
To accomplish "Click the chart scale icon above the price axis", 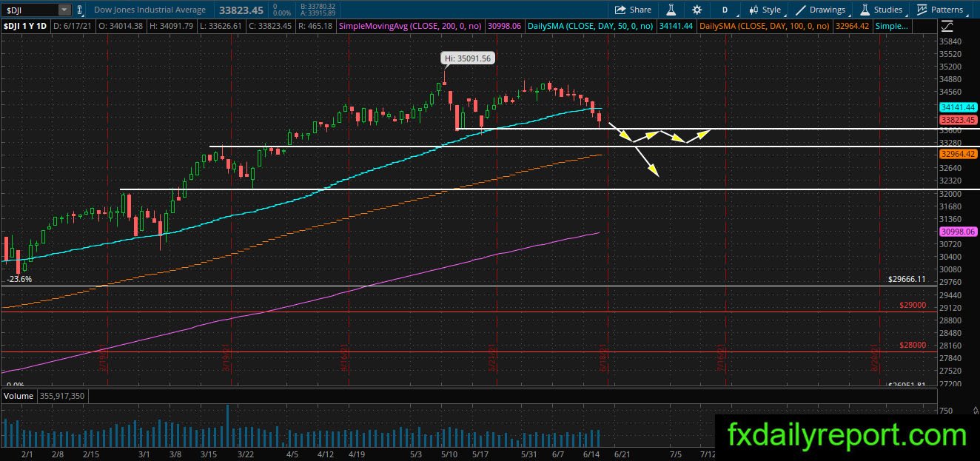I will (947, 26).
